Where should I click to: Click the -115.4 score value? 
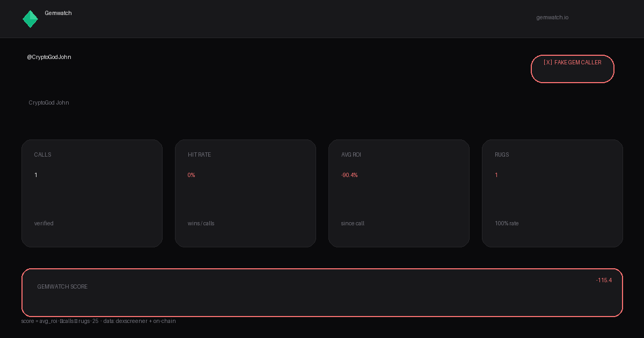604,281
